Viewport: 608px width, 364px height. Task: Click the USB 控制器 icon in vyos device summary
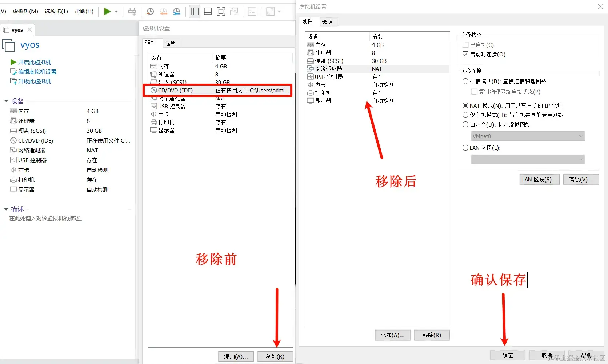click(13, 160)
